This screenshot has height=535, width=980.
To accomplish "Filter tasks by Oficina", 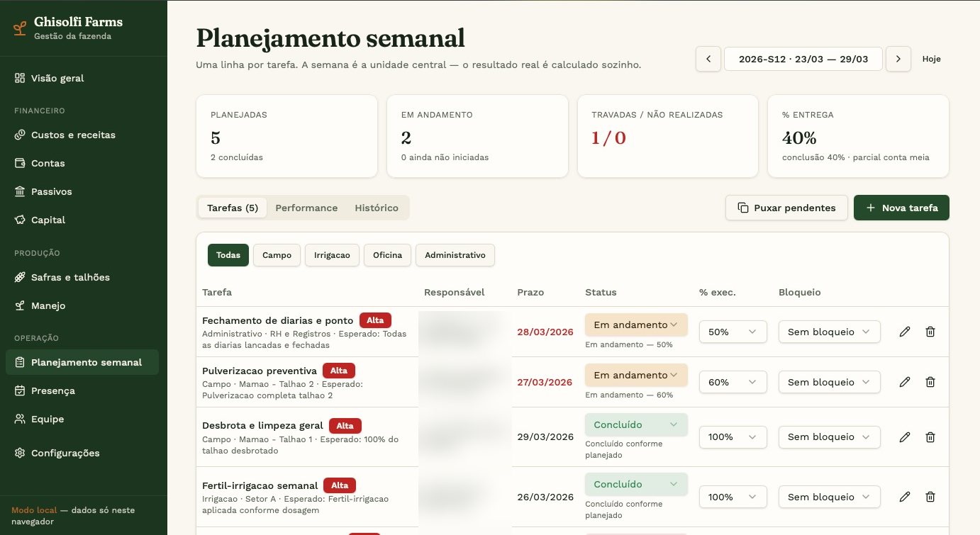I will 387,255.
